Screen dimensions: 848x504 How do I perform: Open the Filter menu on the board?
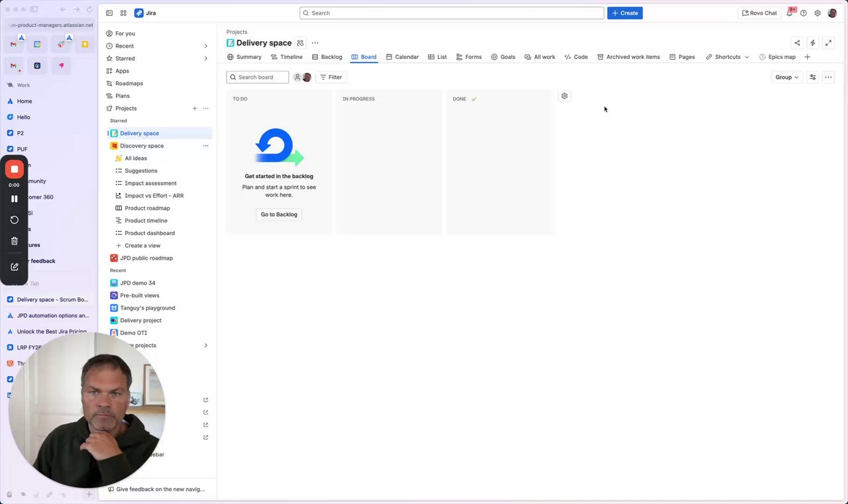click(331, 77)
